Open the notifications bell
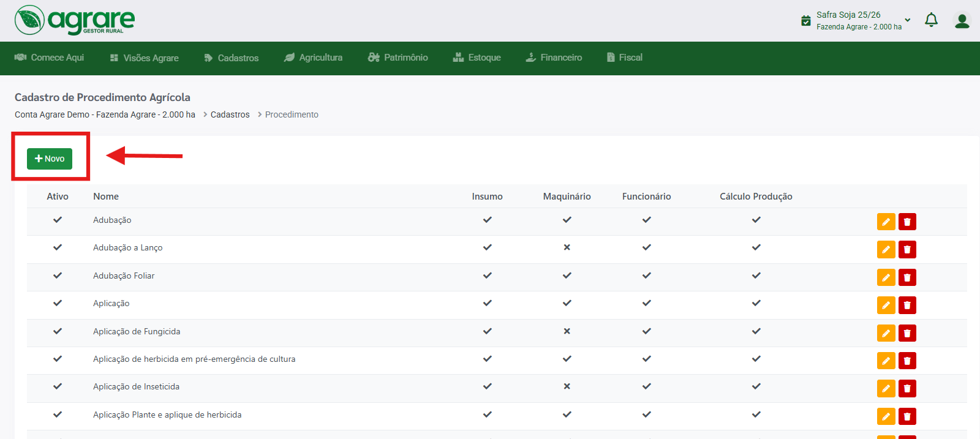Image resolution: width=980 pixels, height=439 pixels. point(931,20)
